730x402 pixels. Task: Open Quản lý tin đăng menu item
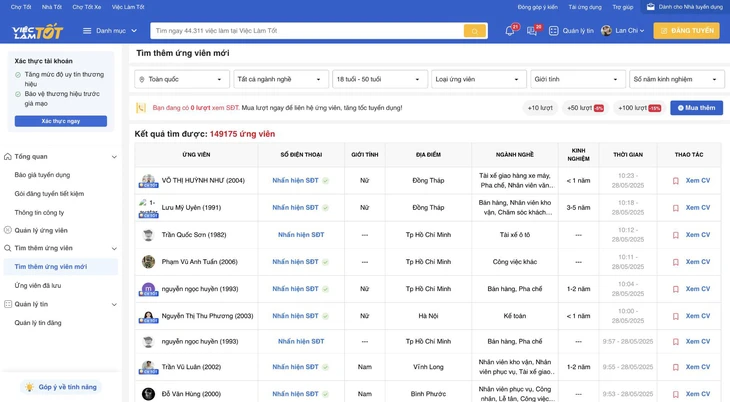point(38,323)
